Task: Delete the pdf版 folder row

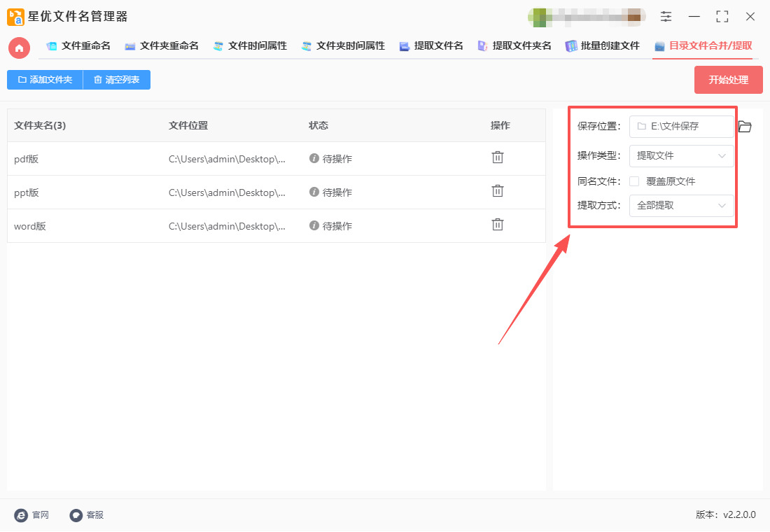Action: [x=498, y=157]
